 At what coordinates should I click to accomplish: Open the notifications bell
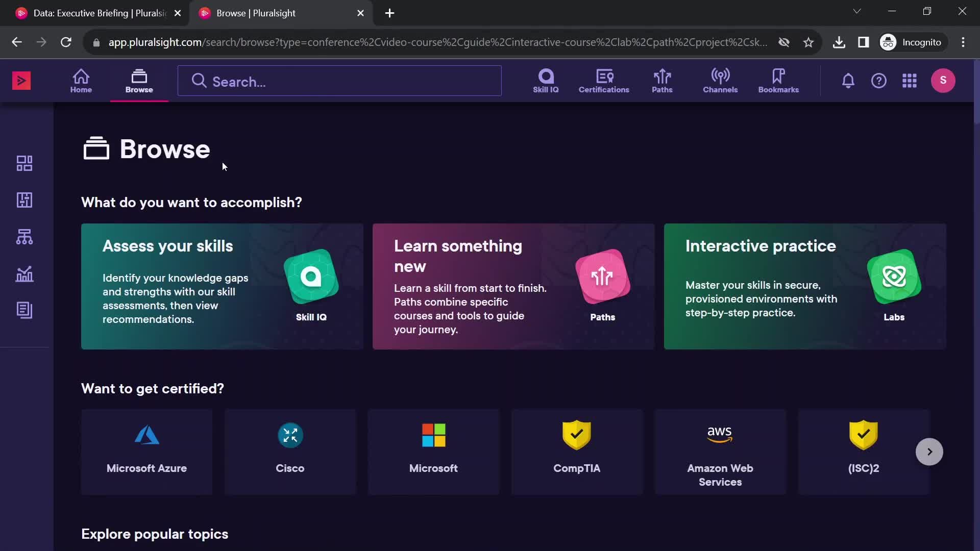pos(848,81)
